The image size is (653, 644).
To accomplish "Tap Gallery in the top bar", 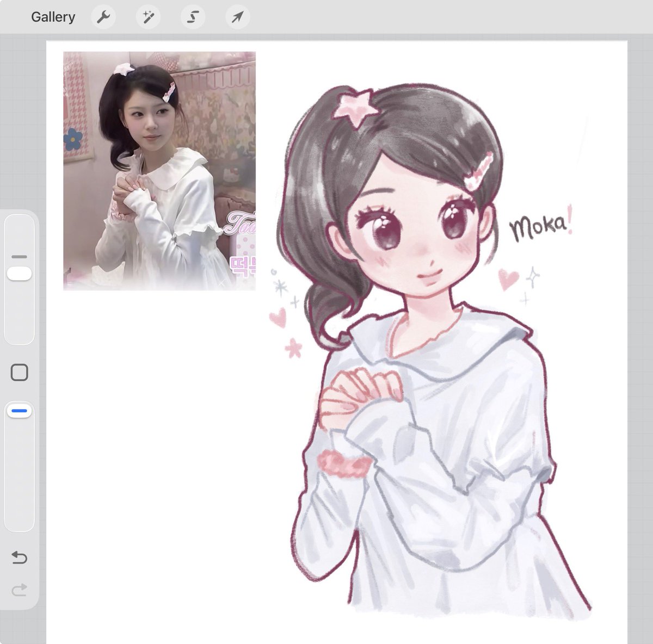I will click(53, 16).
